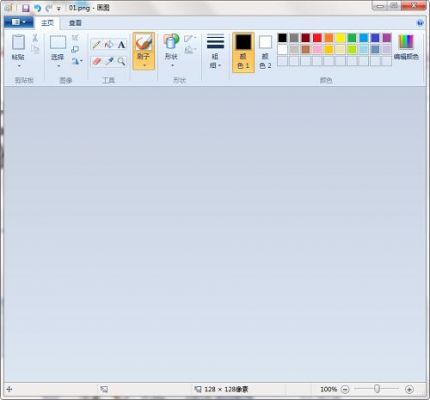
Task: Pick the red color swatch
Action: tap(317, 38)
